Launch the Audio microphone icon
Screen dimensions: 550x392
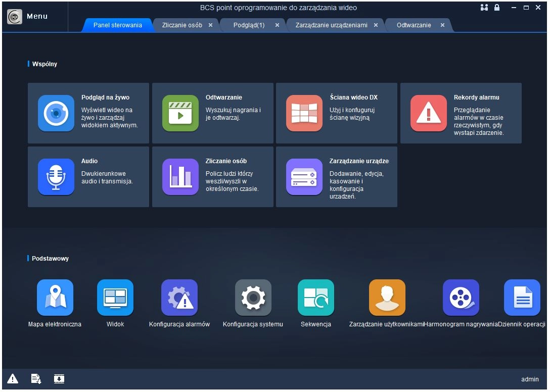tap(56, 177)
